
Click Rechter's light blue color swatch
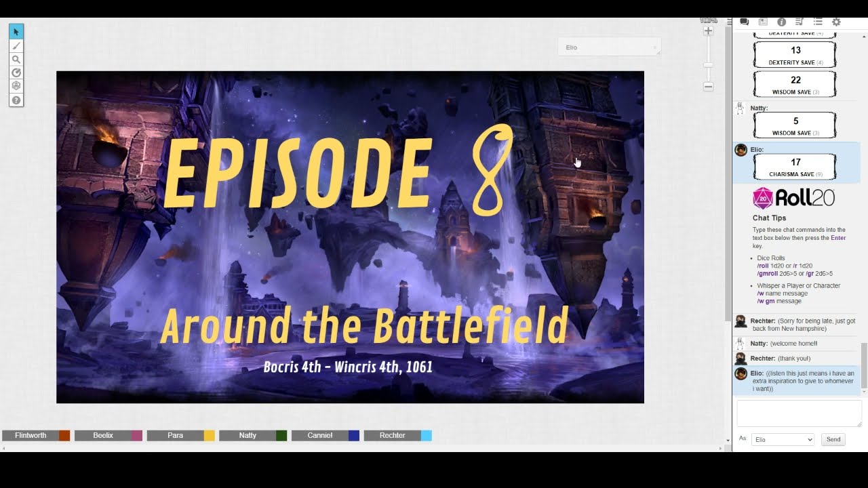427,435
